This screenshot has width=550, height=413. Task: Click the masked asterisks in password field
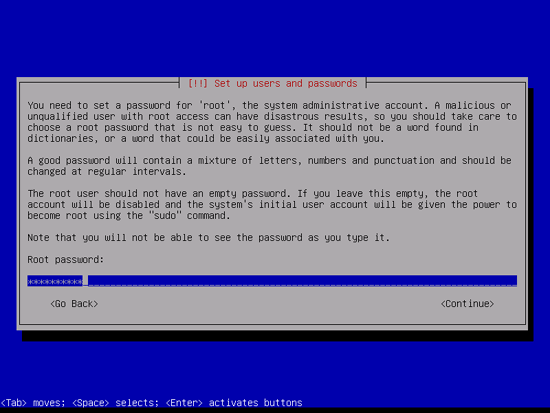55,281
